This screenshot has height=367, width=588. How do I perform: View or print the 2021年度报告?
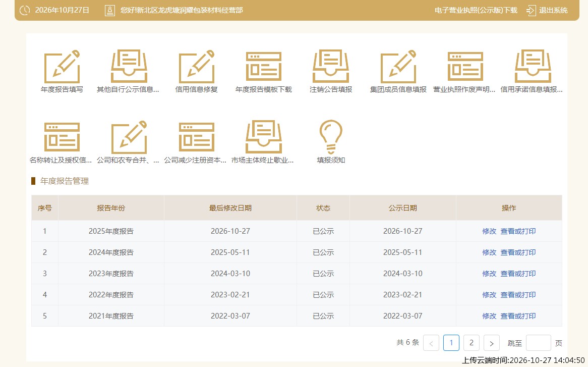click(518, 316)
